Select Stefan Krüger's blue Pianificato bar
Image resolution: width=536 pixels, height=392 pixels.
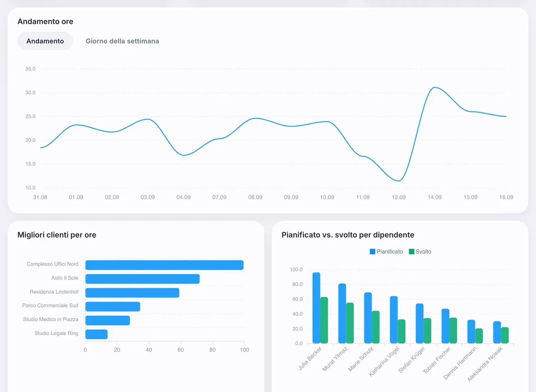pyautogui.click(x=419, y=324)
